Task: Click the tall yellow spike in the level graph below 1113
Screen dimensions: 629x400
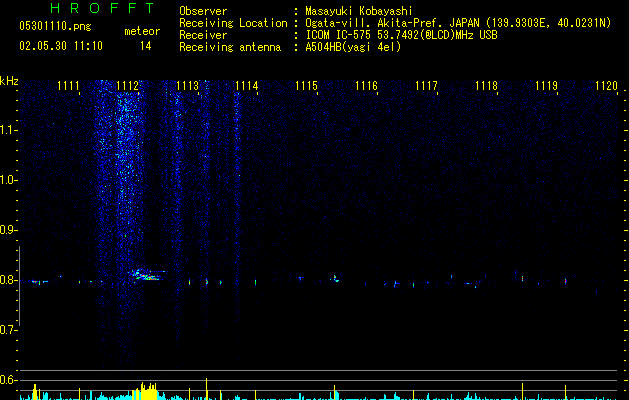Action: tap(207, 389)
